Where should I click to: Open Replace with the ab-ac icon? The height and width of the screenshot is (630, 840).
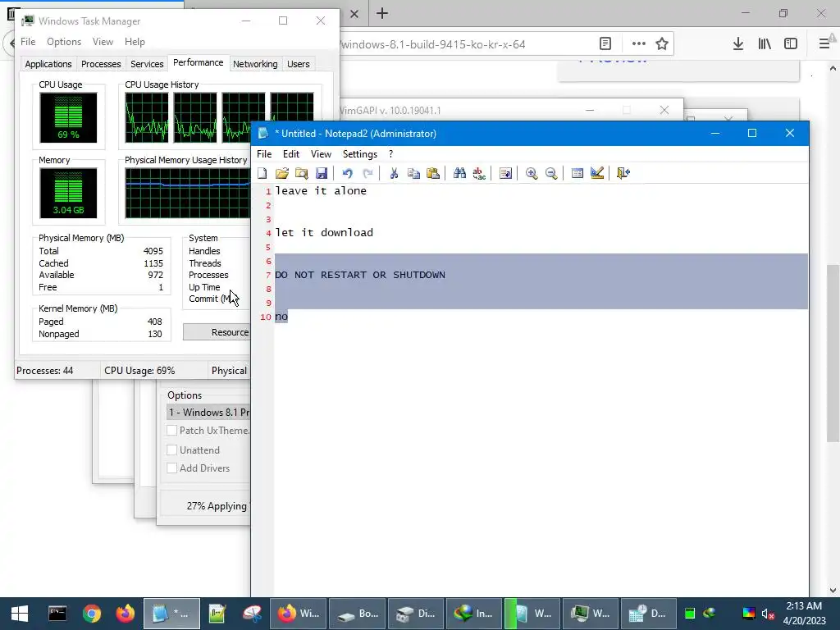(x=479, y=173)
